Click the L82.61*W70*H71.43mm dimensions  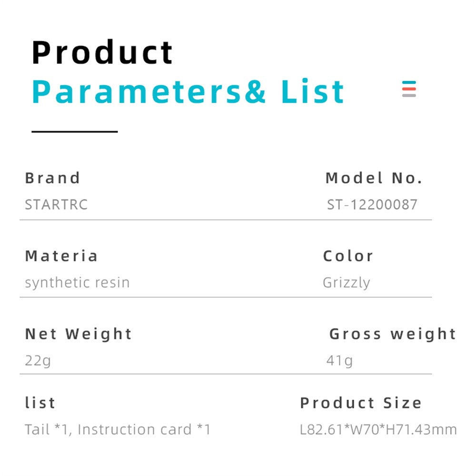coord(378,429)
